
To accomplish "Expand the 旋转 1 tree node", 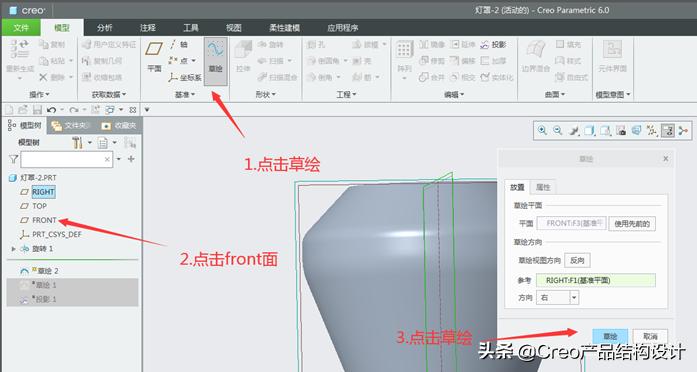I will [13, 248].
